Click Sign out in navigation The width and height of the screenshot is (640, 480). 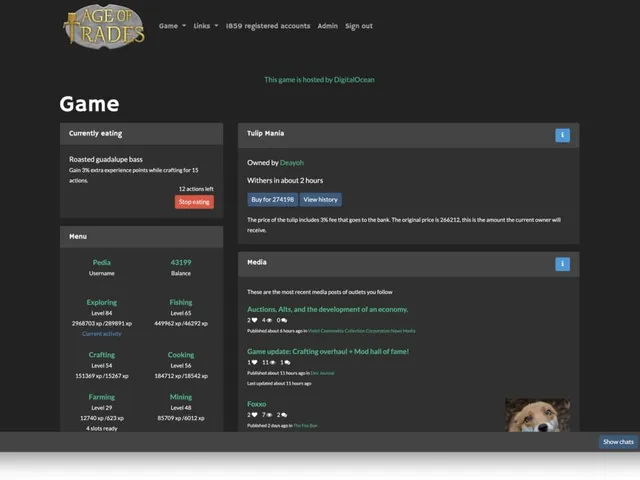pos(359,26)
